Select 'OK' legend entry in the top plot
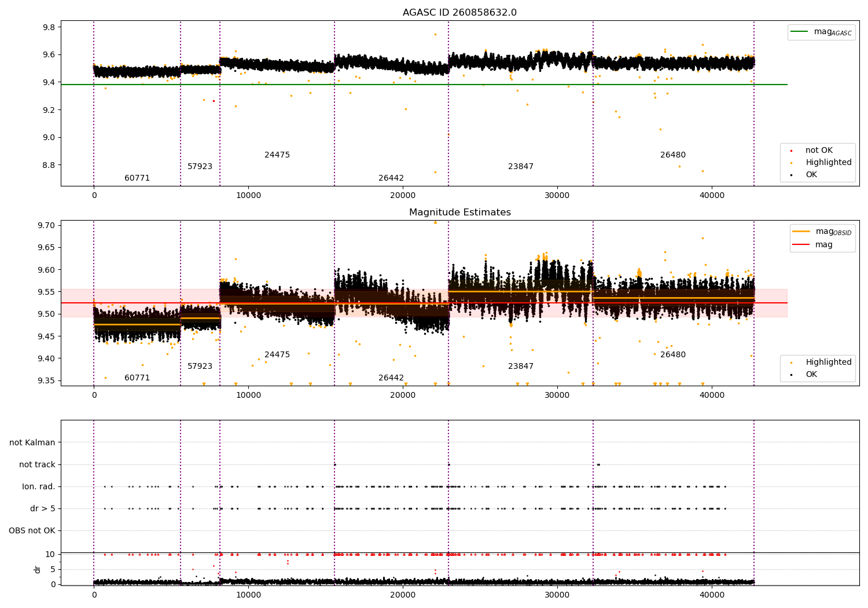 pos(811,175)
